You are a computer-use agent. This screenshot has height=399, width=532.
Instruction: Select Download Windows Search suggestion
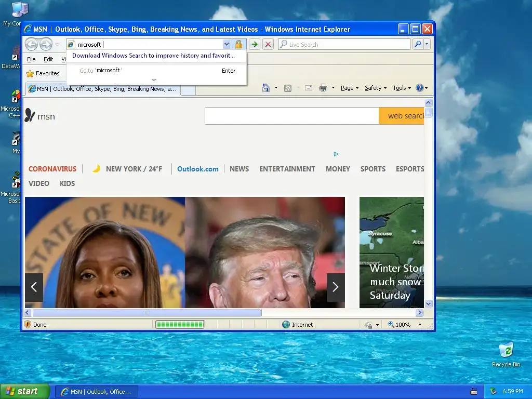pyautogui.click(x=153, y=56)
